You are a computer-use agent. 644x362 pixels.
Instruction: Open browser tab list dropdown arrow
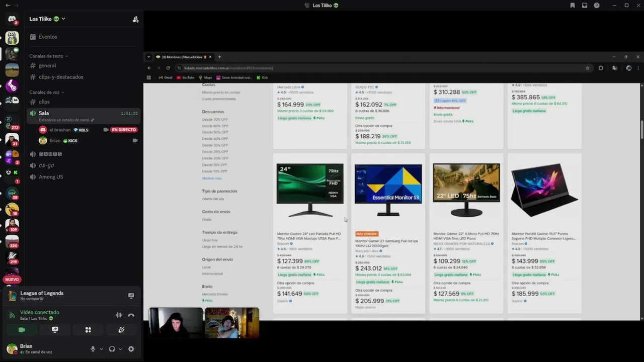point(149,57)
